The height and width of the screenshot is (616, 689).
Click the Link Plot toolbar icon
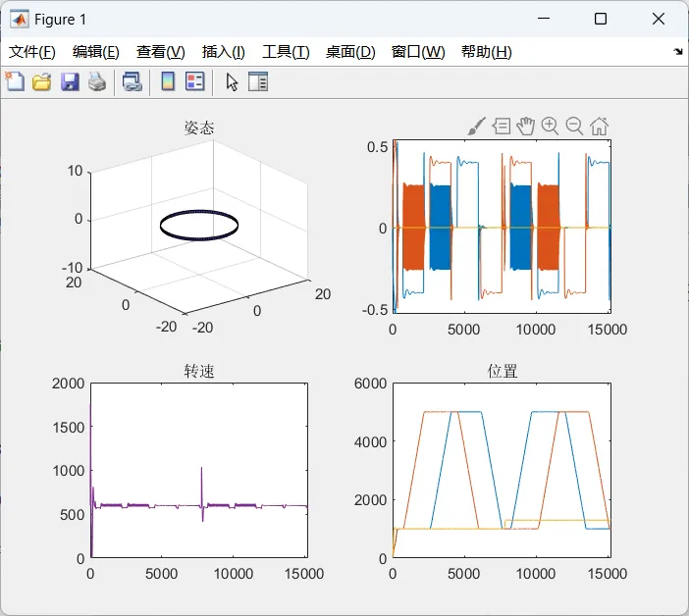pos(132,82)
